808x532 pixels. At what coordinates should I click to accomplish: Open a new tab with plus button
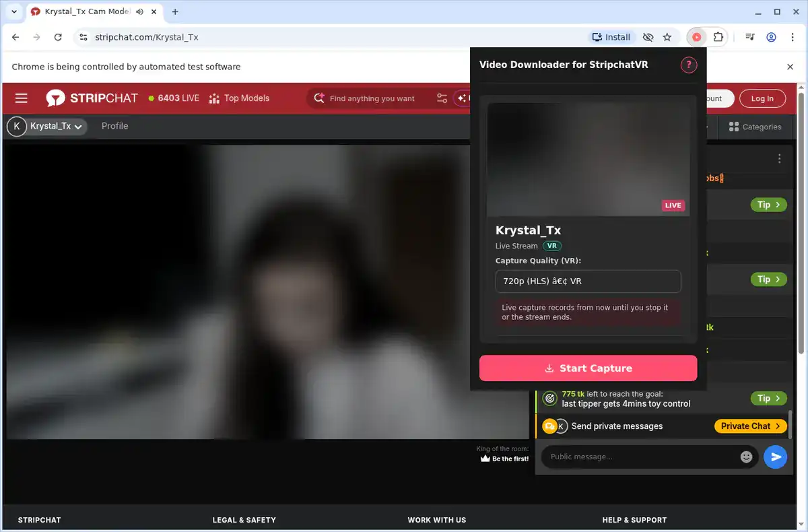175,11
